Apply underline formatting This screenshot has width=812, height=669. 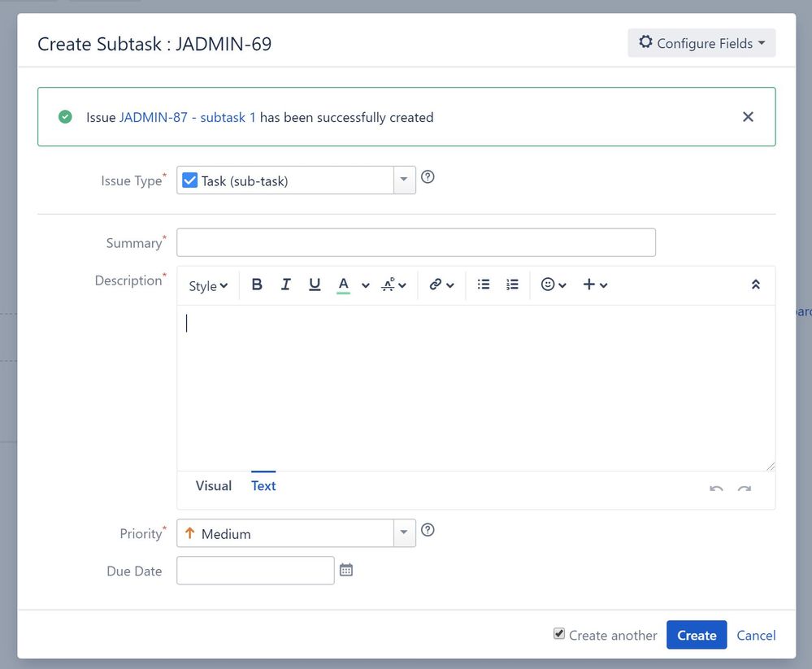[315, 285]
